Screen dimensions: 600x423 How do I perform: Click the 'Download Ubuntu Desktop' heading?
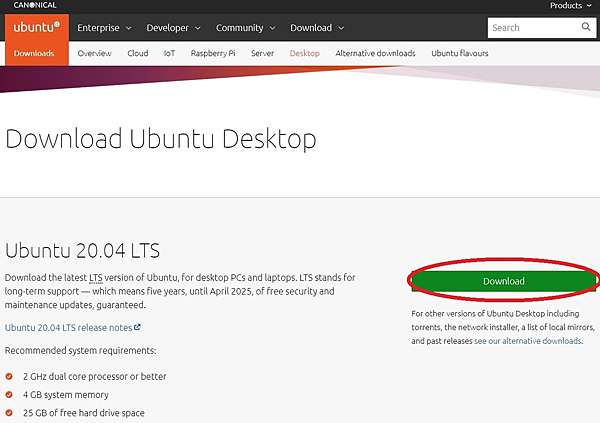tap(161, 139)
